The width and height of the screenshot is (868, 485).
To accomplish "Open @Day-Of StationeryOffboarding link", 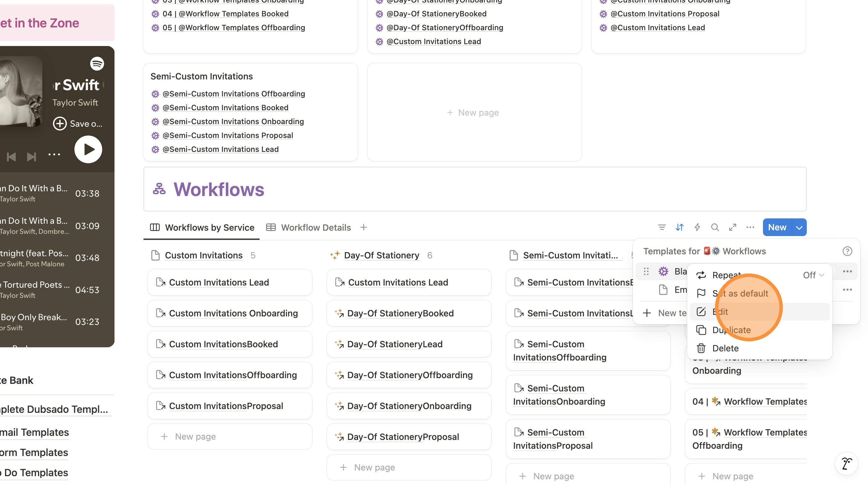I will pyautogui.click(x=445, y=28).
